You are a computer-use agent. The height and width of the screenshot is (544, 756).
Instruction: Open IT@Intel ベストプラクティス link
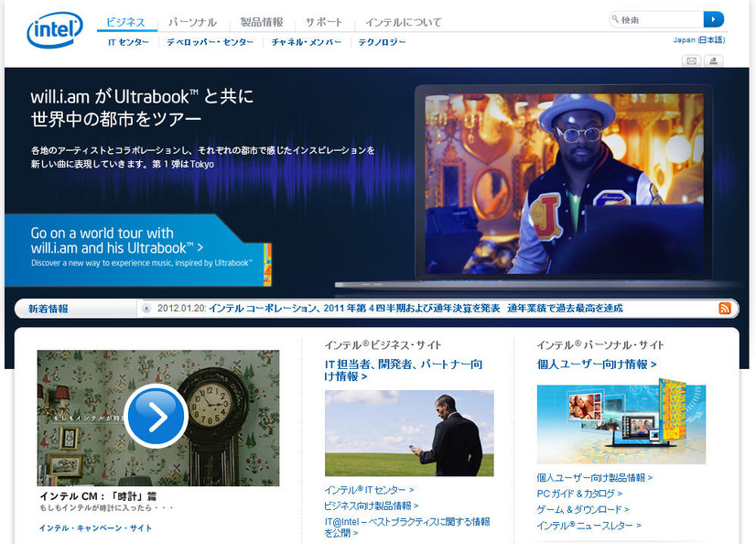click(x=407, y=528)
